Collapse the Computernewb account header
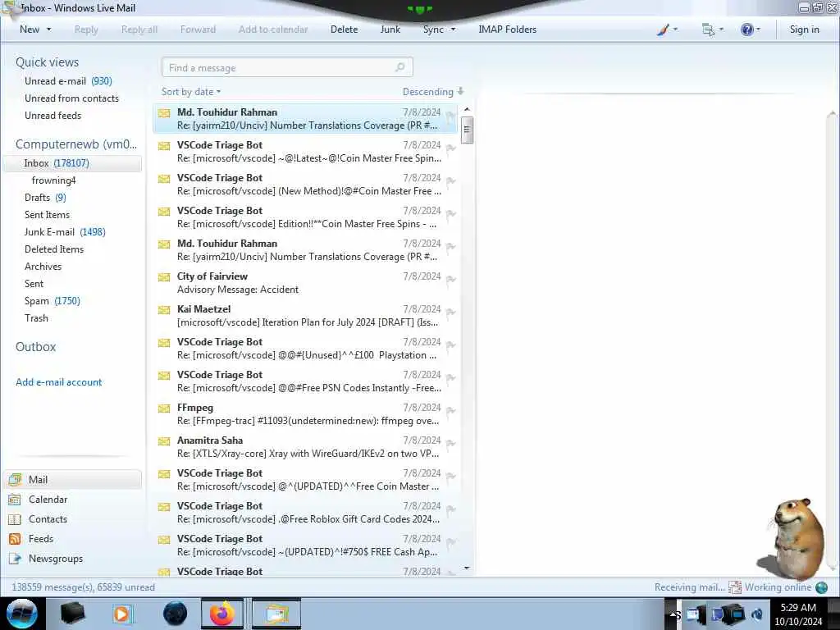This screenshot has height=630, width=840. click(x=76, y=144)
